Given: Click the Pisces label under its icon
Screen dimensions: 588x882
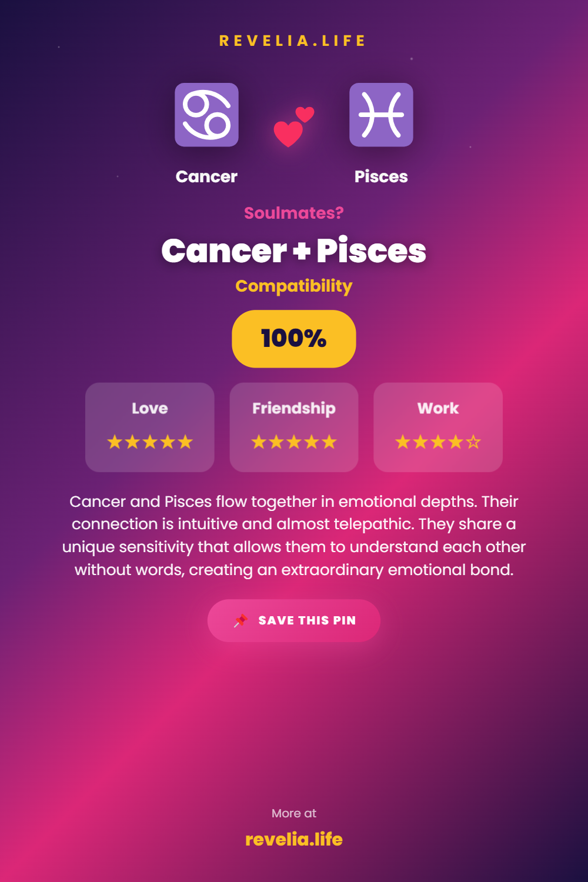Looking at the screenshot, I should click(x=381, y=176).
